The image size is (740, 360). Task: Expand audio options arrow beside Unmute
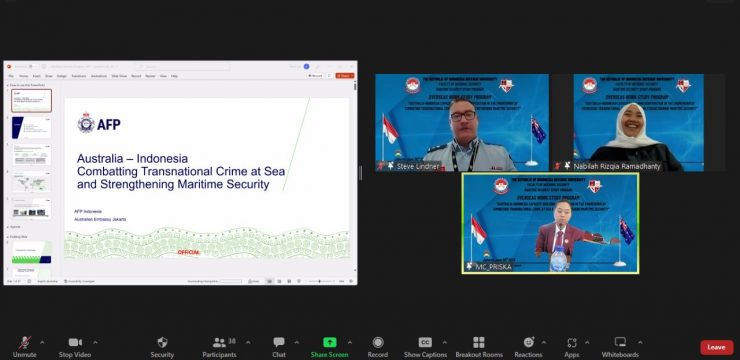tap(42, 343)
